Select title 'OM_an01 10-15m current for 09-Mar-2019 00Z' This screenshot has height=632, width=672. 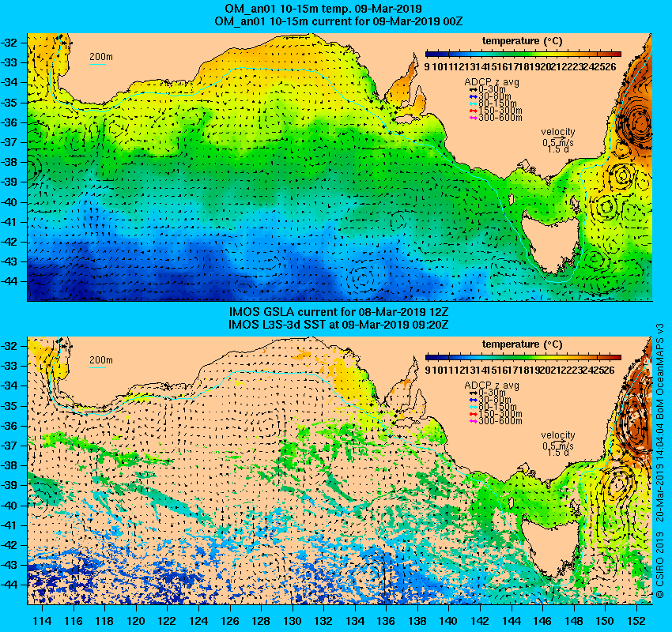tap(338, 21)
